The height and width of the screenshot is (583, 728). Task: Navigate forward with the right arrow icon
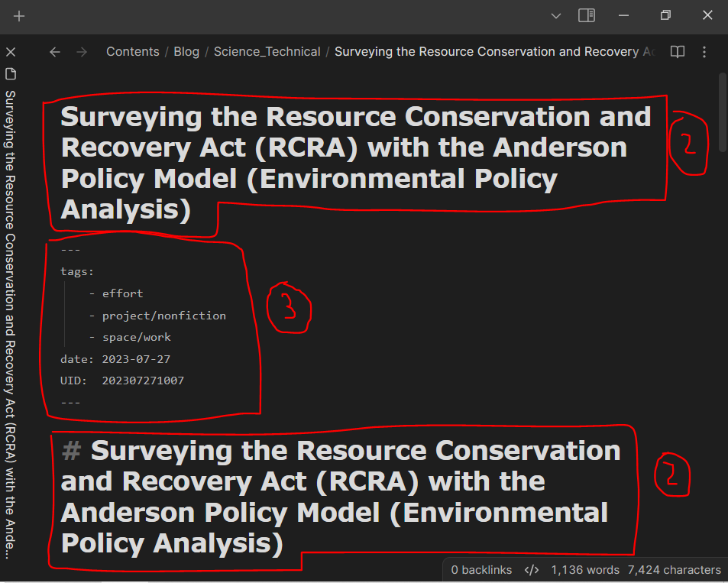(81, 51)
